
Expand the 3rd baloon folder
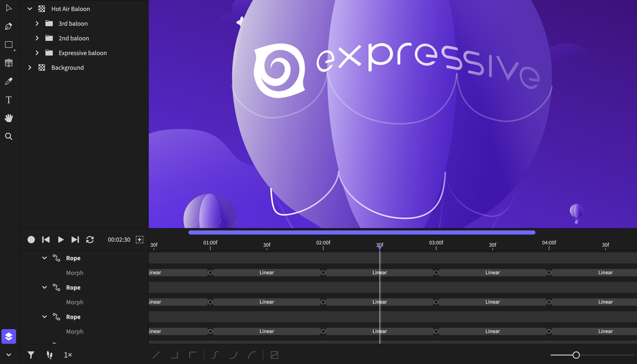[37, 23]
